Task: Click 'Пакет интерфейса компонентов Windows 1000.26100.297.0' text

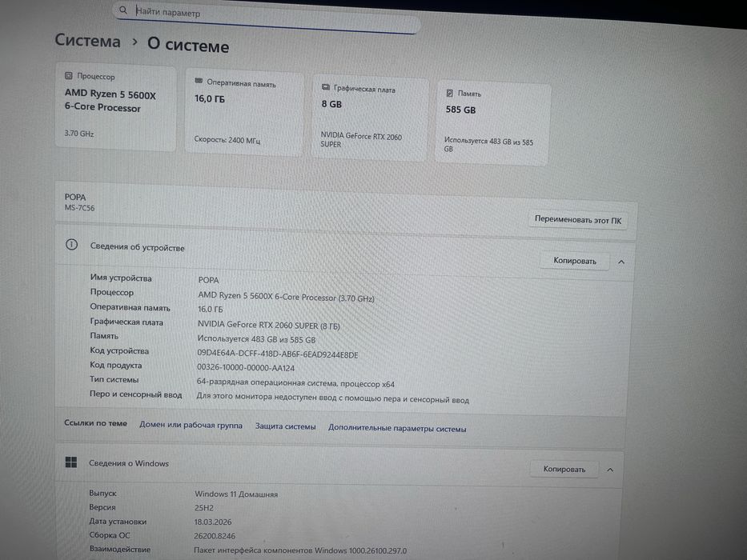Action: [x=300, y=550]
